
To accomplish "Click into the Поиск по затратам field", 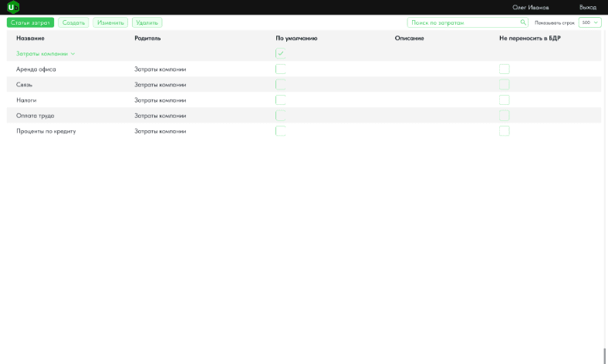I will pyautogui.click(x=463, y=23).
